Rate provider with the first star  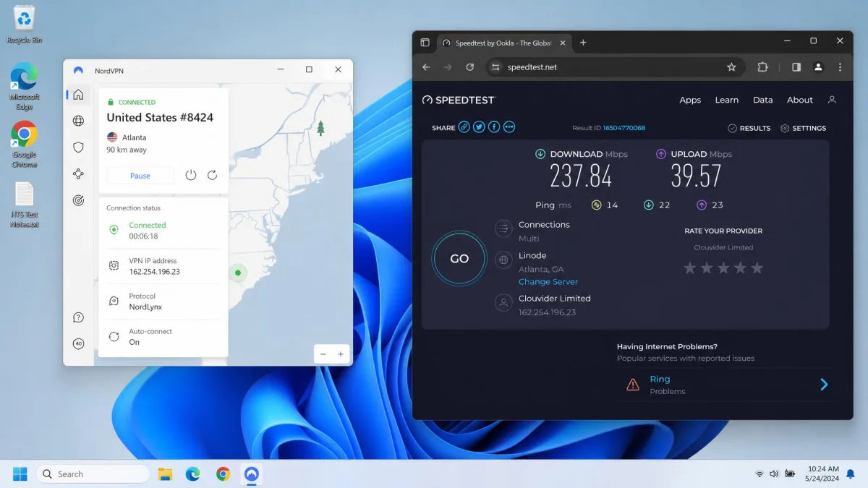point(690,268)
